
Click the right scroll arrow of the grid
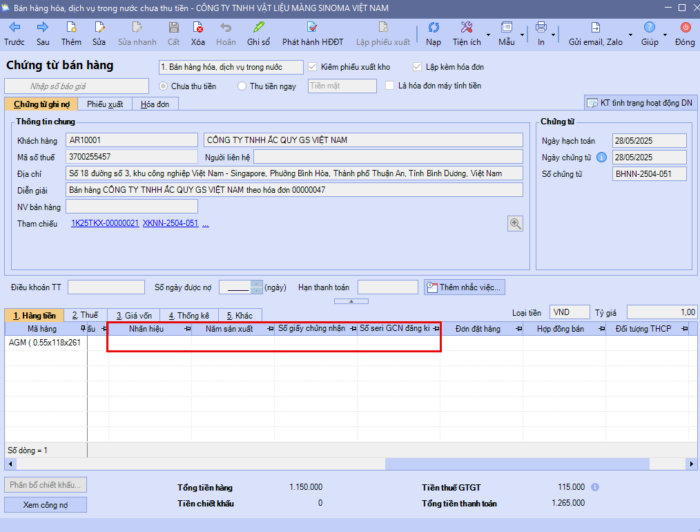(691, 464)
